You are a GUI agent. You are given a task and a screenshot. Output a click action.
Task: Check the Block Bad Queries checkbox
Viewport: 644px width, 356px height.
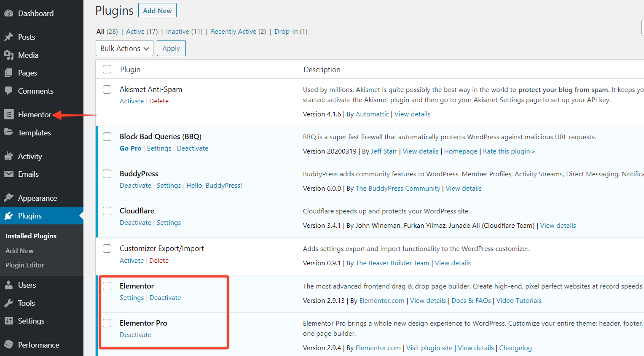point(107,137)
